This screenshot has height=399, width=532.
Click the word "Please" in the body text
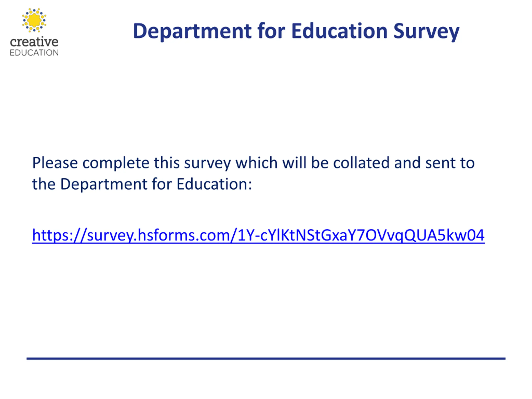click(x=55, y=163)
